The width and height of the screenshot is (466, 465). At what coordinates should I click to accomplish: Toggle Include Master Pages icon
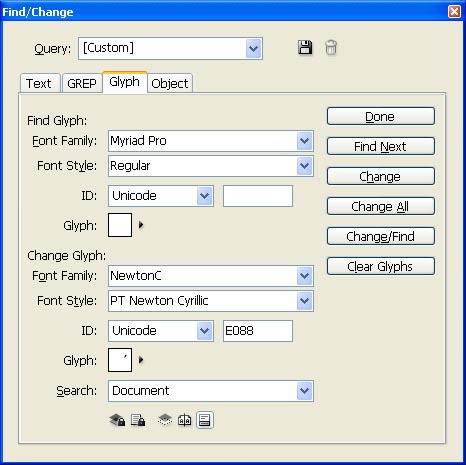click(x=184, y=420)
